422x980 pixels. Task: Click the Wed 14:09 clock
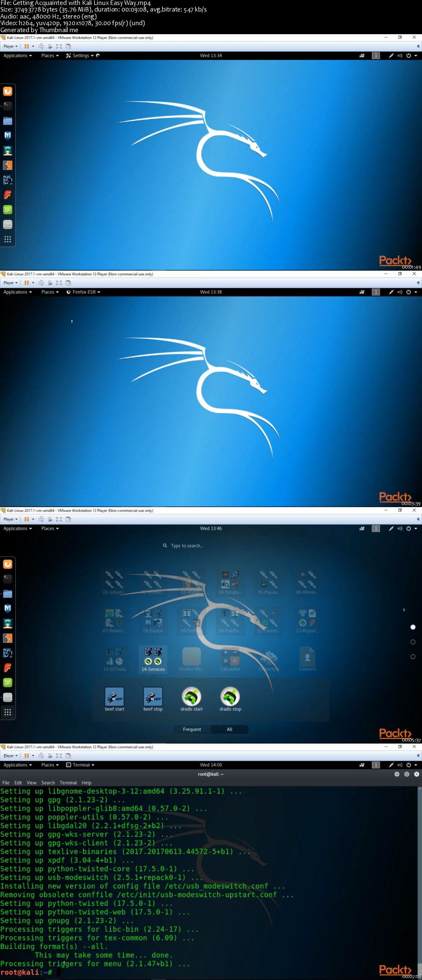(x=211, y=765)
